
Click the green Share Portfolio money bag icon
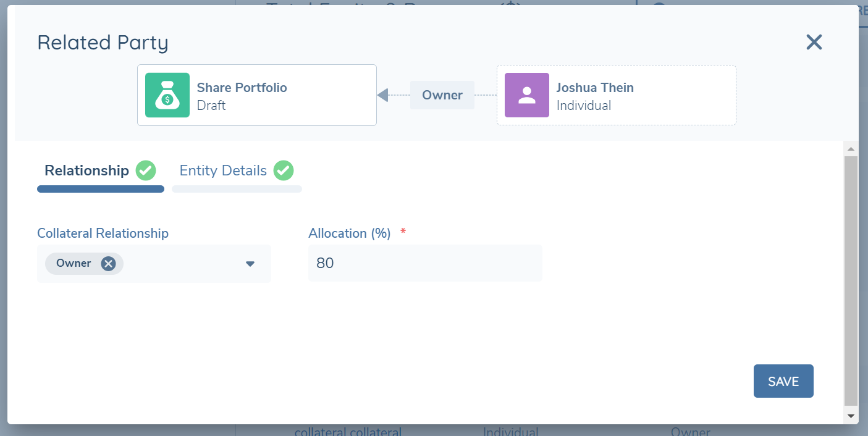[167, 95]
